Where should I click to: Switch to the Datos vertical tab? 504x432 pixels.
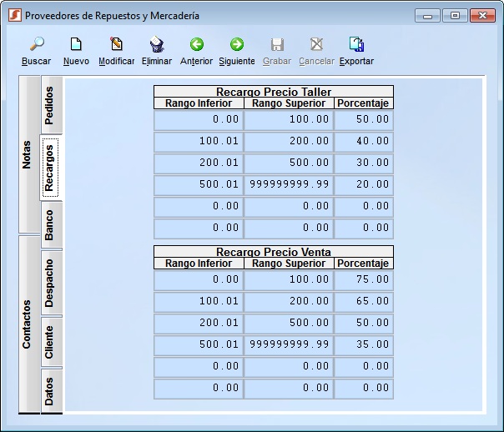pos(51,391)
